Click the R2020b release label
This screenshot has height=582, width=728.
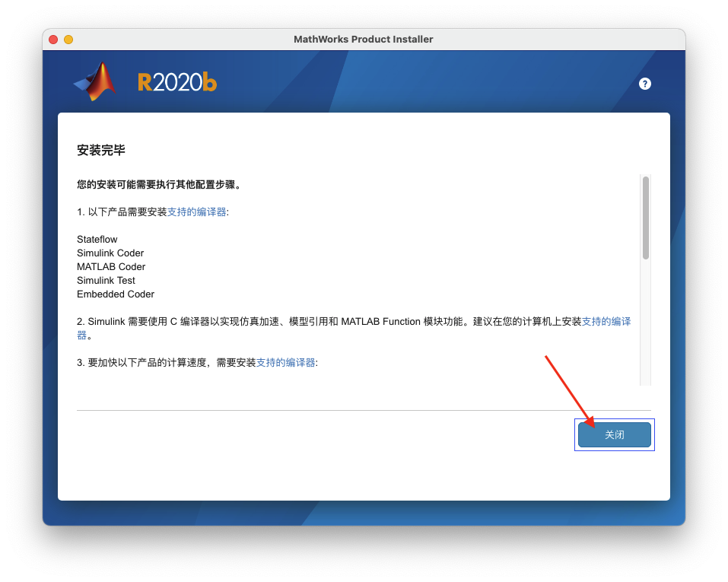(177, 83)
